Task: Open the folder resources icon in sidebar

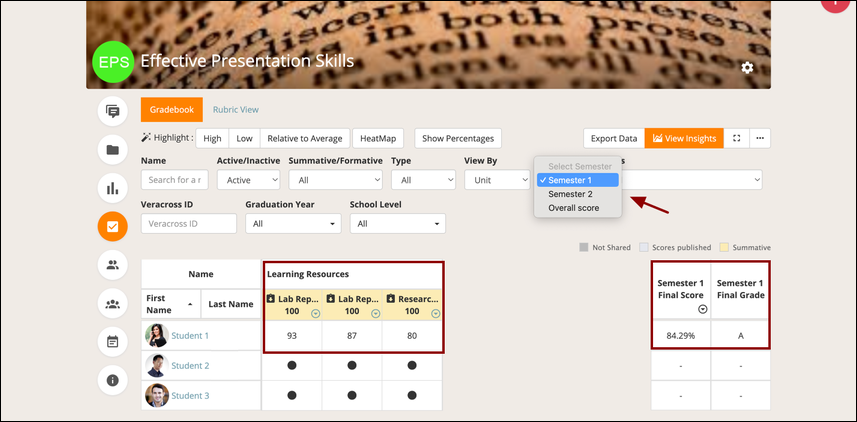Action: (113, 150)
